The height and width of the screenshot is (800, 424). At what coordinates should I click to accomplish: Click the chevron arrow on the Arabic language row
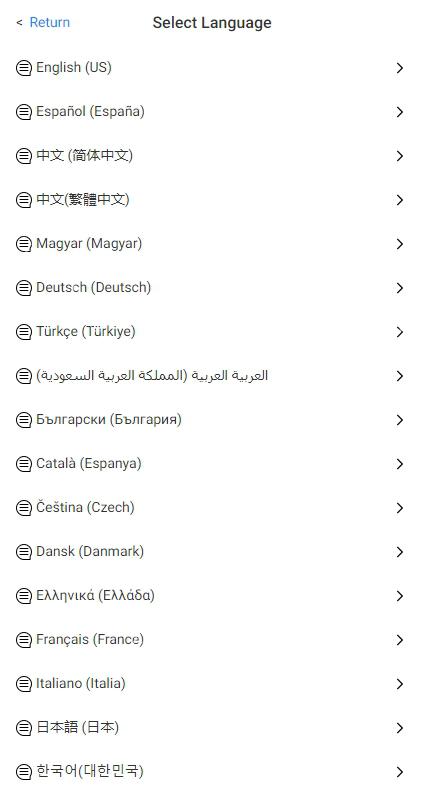(400, 376)
